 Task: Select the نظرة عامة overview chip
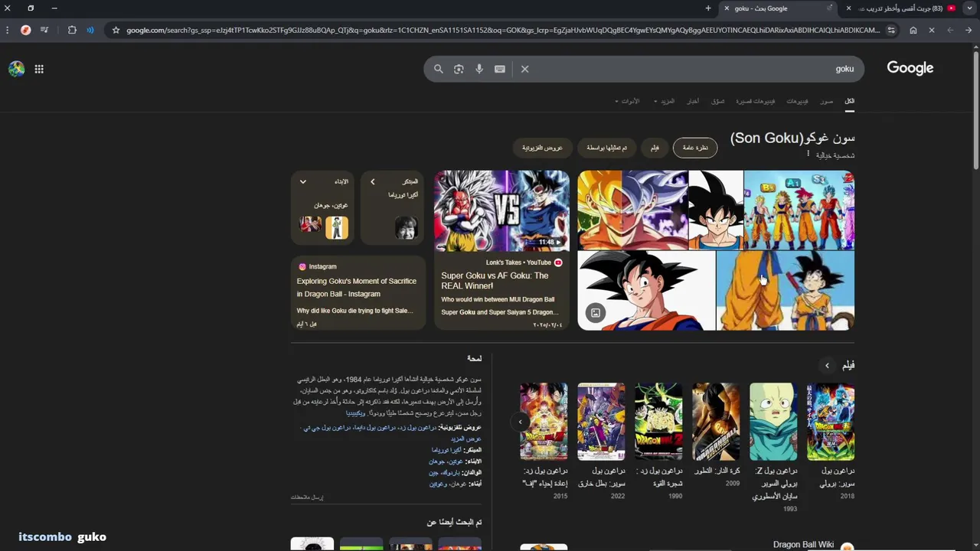coord(695,148)
